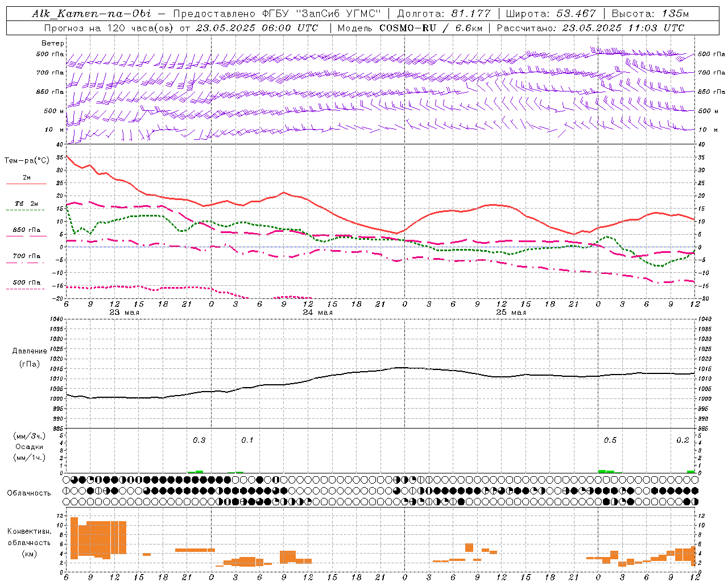Click the Давление panel label

click(x=30, y=351)
